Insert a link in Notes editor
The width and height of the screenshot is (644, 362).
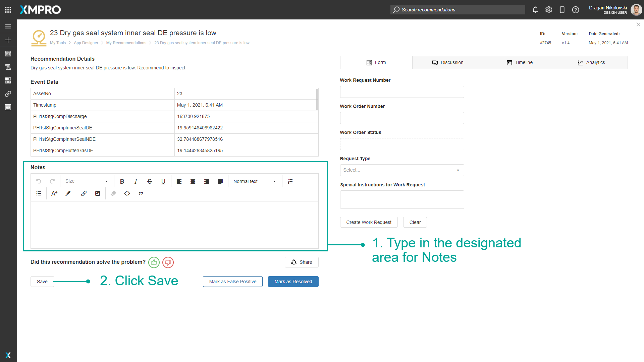click(x=84, y=193)
